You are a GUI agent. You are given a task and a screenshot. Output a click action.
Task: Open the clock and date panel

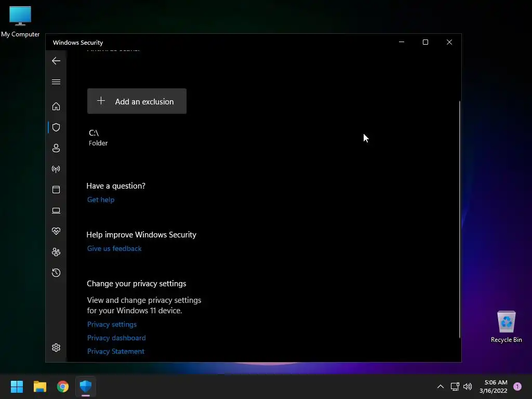coord(494,387)
